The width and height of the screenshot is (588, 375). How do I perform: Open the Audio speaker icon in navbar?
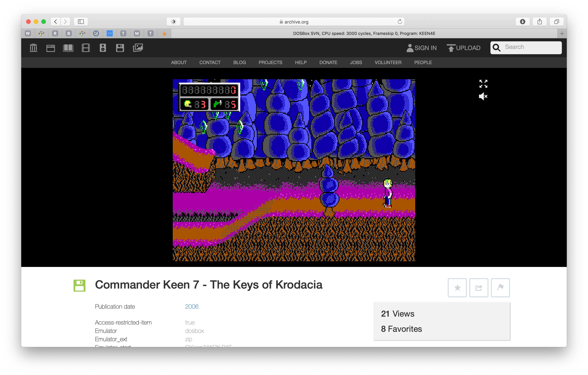(103, 48)
